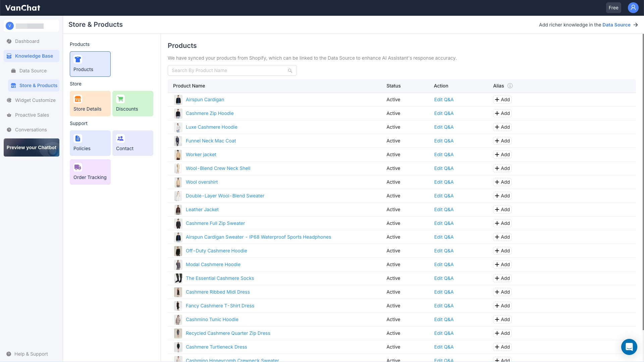Click the search magnifier icon

click(x=290, y=71)
